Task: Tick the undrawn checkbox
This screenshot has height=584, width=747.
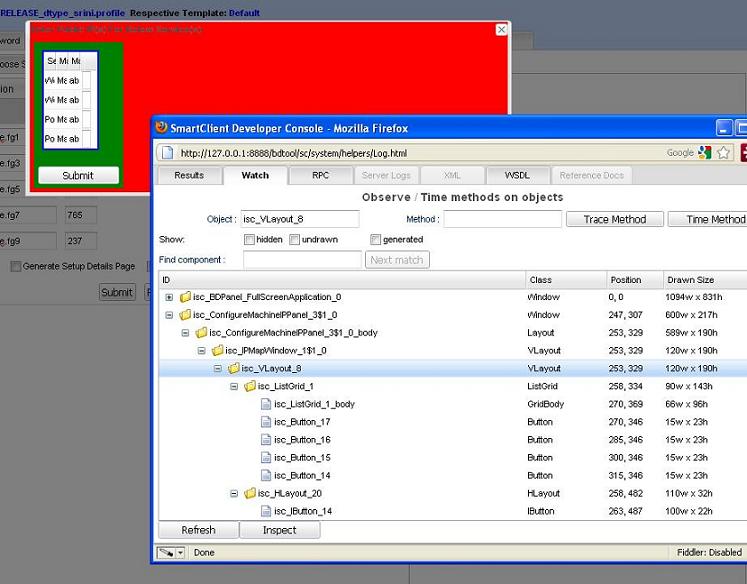Action: pyautogui.click(x=295, y=240)
